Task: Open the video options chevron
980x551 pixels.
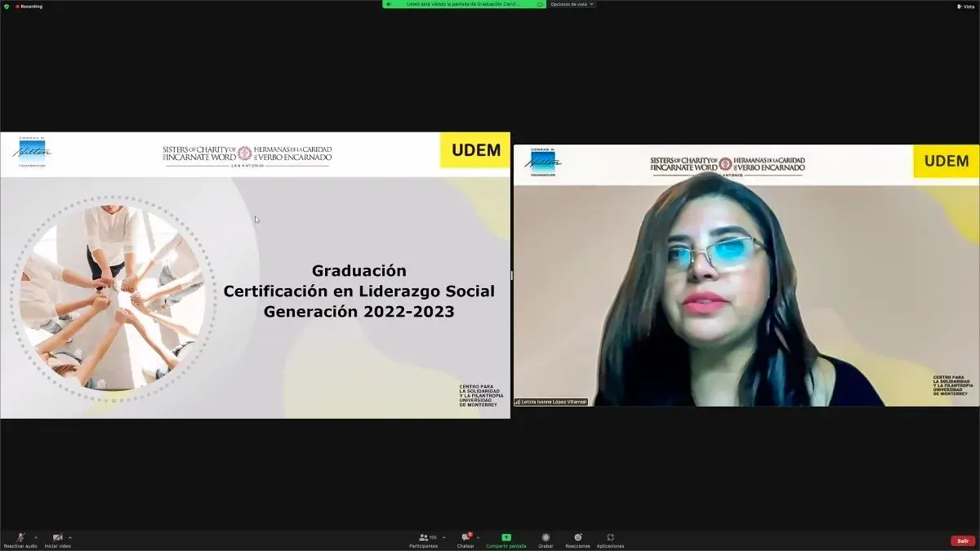Action: (69, 537)
